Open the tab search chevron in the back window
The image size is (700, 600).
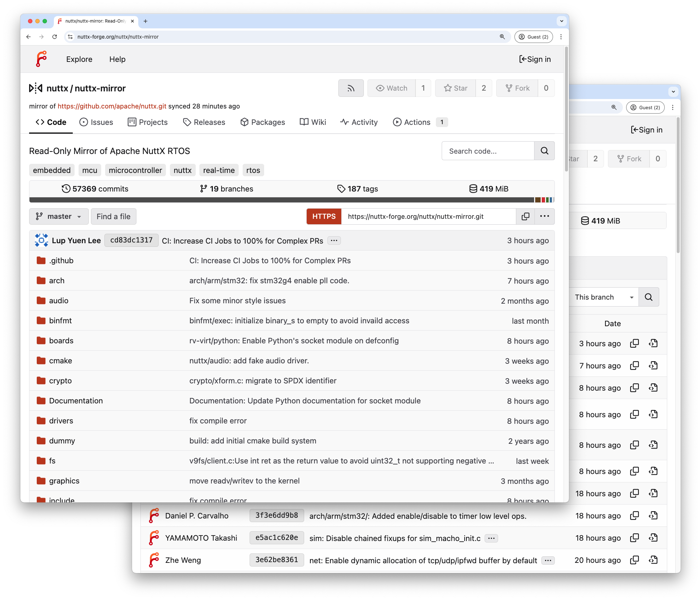[673, 92]
